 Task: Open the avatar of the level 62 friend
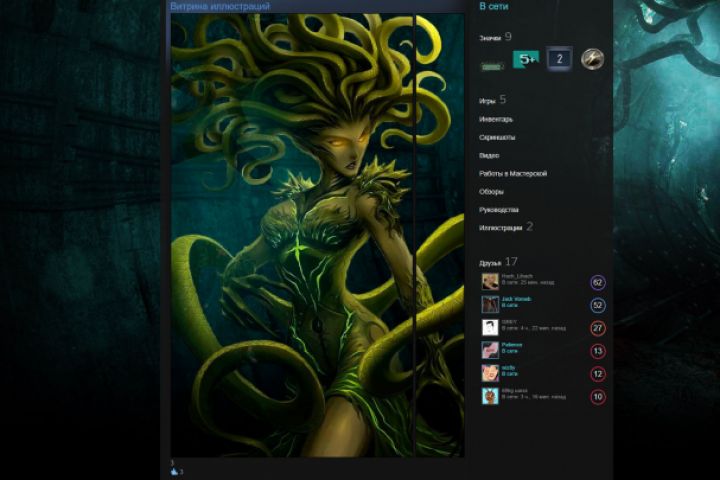490,282
